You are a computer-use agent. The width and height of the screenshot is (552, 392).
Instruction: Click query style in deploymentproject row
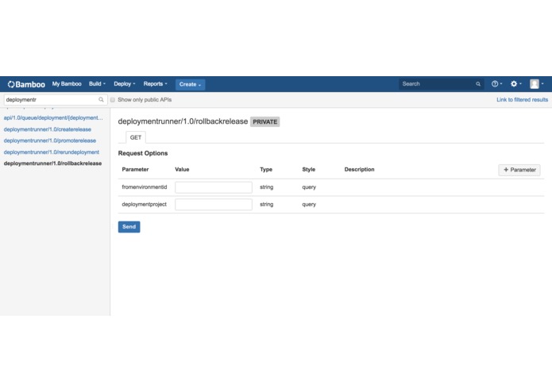pos(309,204)
